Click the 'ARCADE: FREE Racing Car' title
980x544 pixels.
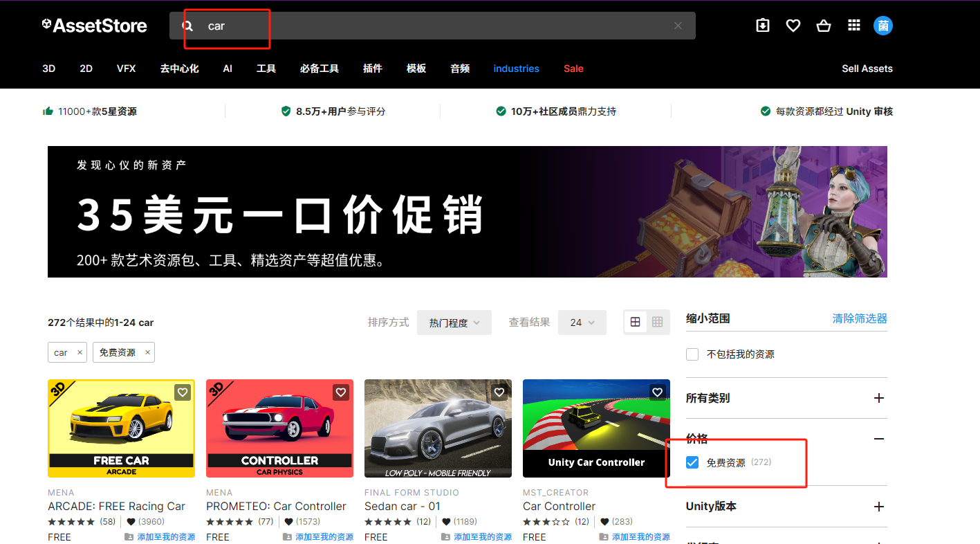click(x=116, y=507)
